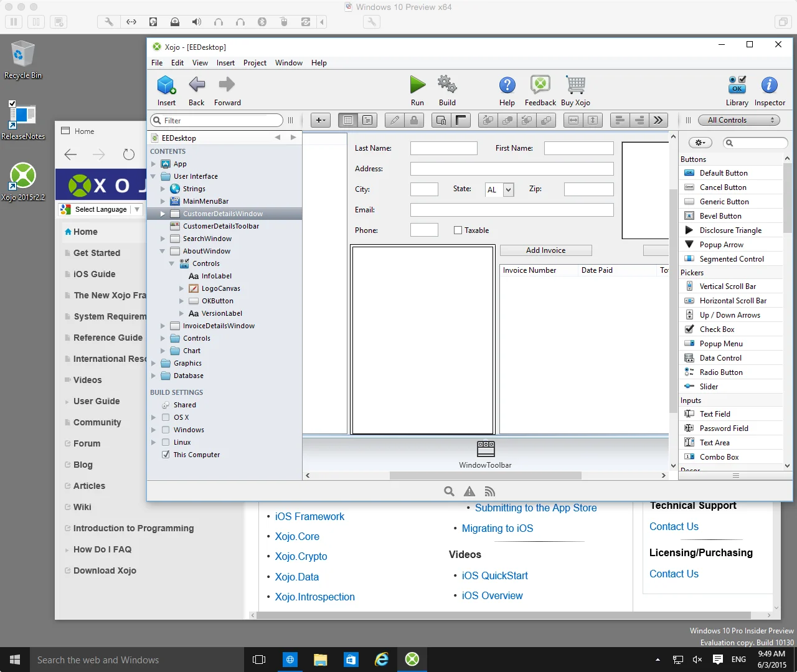Screen dimensions: 797x672
Task: Click the pencil edit icon in layout toolbar
Action: click(395, 120)
